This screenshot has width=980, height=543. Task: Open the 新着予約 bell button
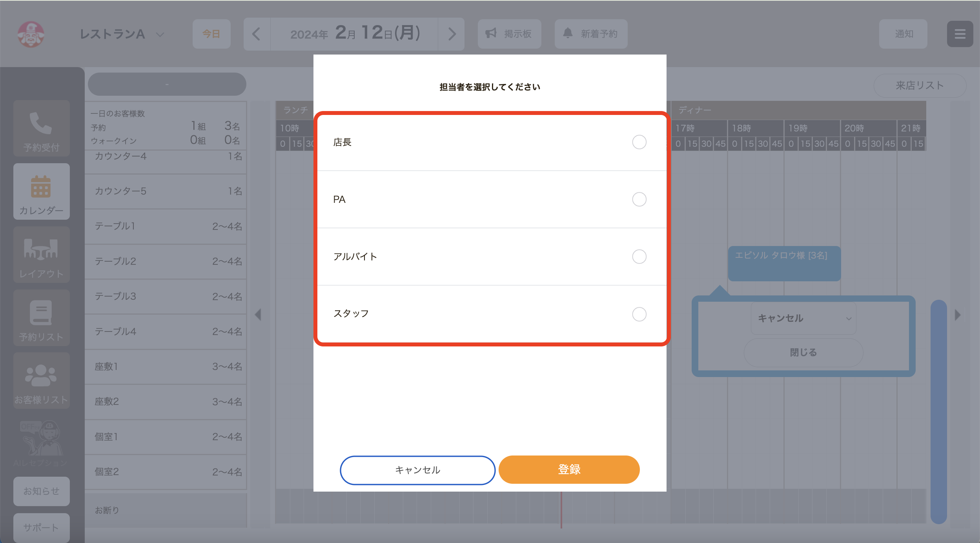pos(591,34)
